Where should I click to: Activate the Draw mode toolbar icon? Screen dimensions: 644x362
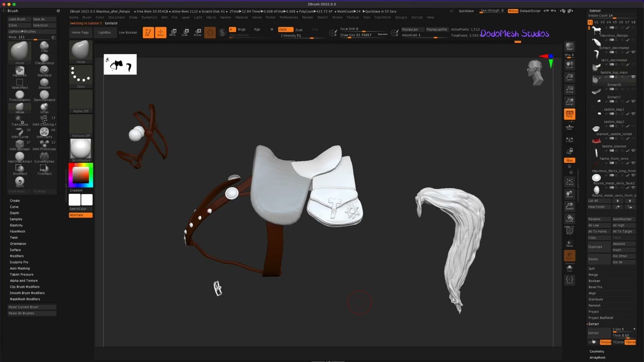160,33
